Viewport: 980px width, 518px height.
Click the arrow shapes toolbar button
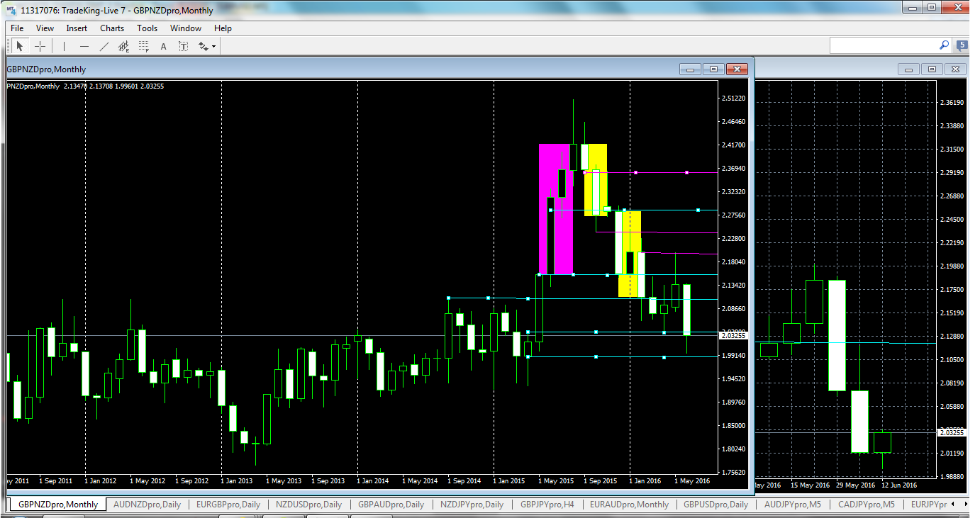pos(203,45)
